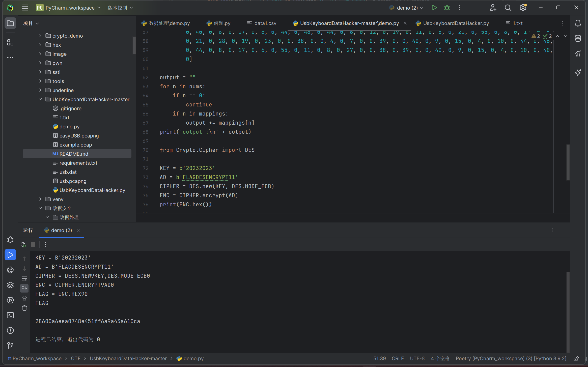The width and height of the screenshot is (588, 367).
Task: Switch to 解题.py tab
Action: 218,23
